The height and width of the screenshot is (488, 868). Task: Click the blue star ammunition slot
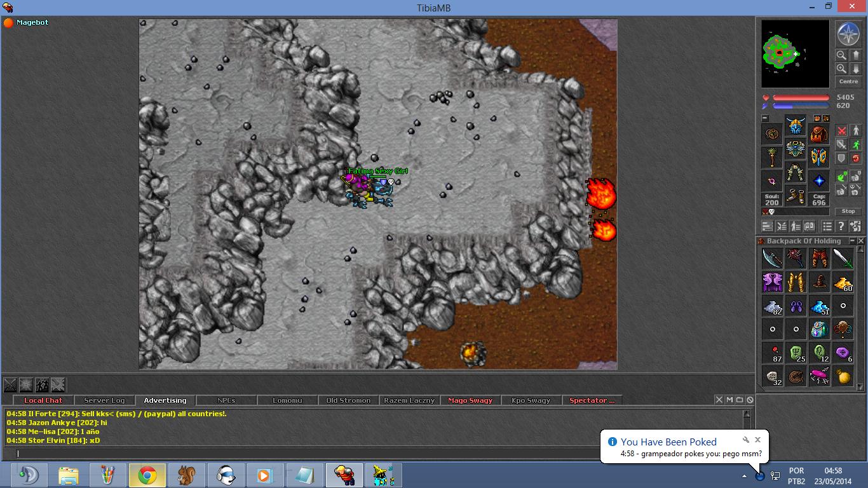819,181
